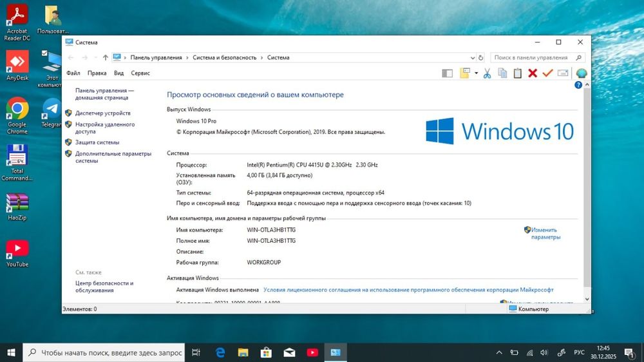
Task: Click the teal shell icon in toolbar
Action: 581,73
